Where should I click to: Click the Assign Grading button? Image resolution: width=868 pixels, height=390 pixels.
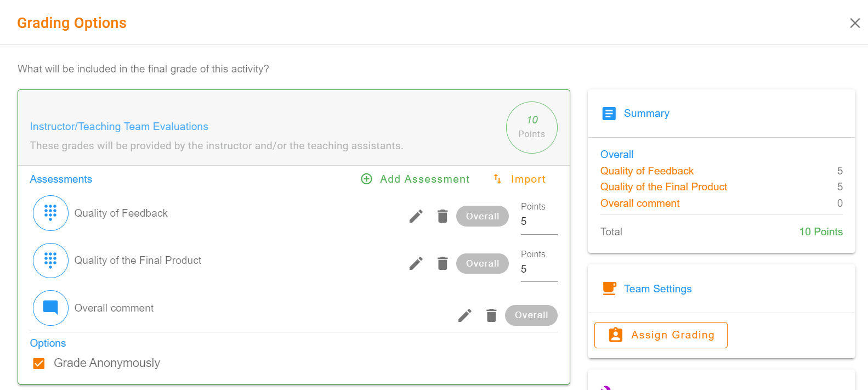pyautogui.click(x=661, y=335)
